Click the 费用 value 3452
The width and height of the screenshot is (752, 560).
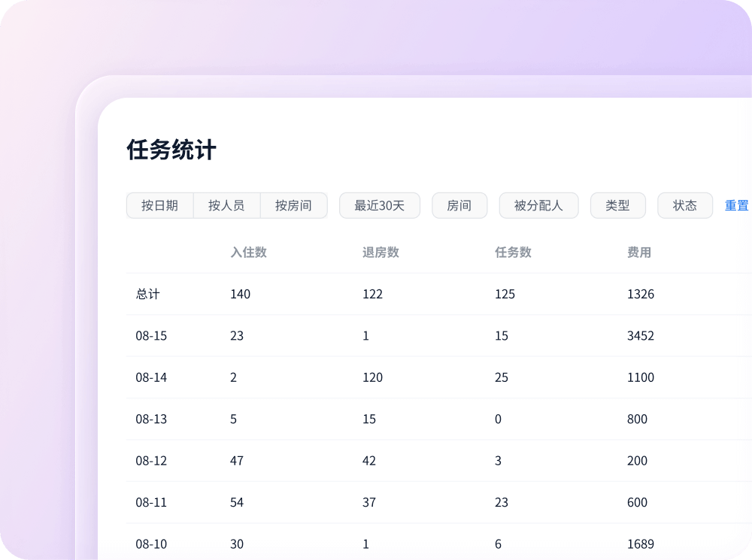640,336
